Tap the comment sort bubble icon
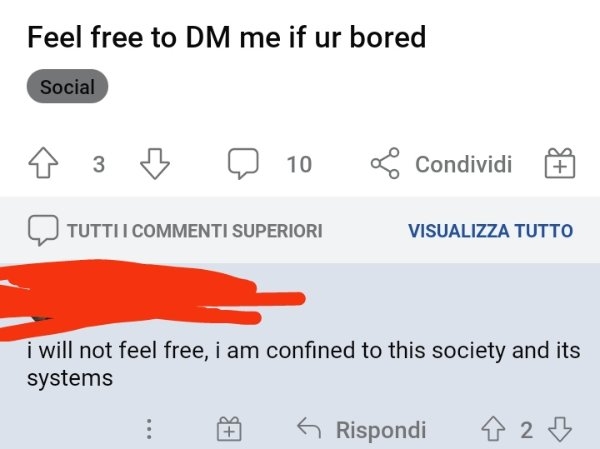The image size is (600, 449). [x=42, y=230]
